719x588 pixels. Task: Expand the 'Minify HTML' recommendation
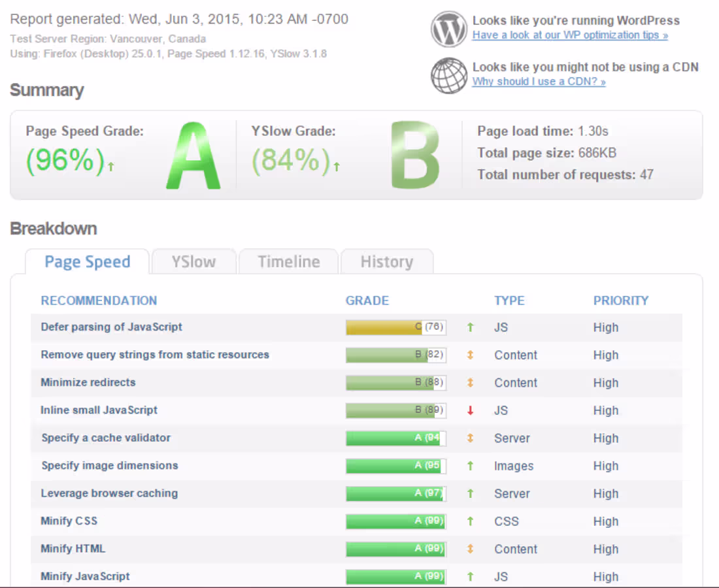pyautogui.click(x=73, y=549)
